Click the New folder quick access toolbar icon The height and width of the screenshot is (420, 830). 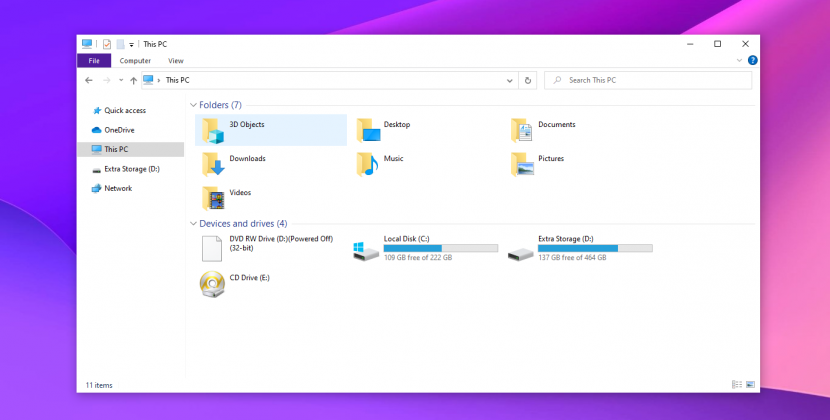point(120,44)
